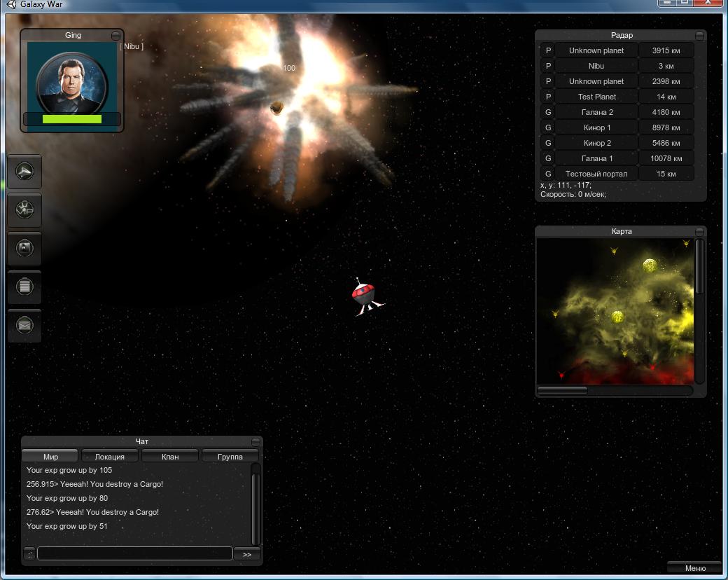Focus the chat message input field
The height and width of the screenshot is (580, 728).
pos(134,553)
